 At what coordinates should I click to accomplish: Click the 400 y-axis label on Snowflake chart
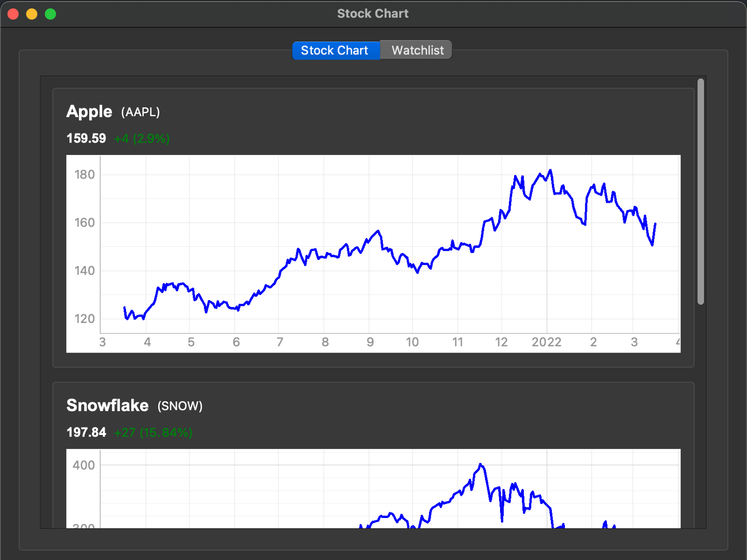tap(84, 465)
